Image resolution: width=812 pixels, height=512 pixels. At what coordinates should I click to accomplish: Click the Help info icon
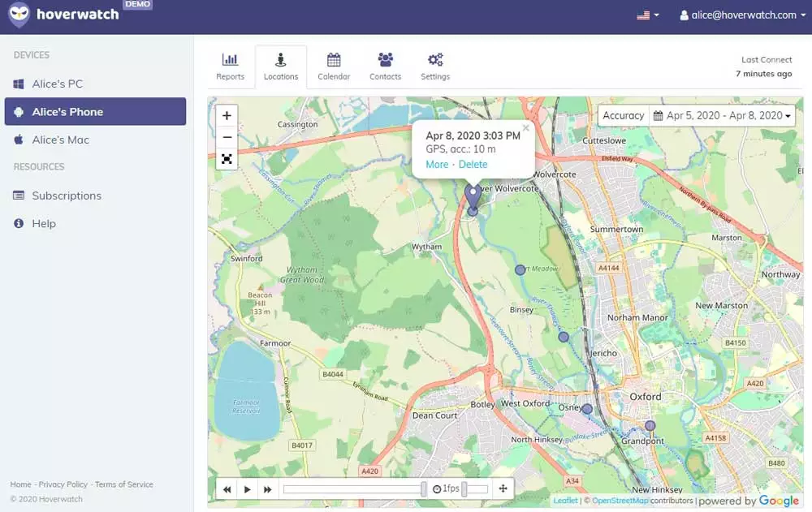19,223
